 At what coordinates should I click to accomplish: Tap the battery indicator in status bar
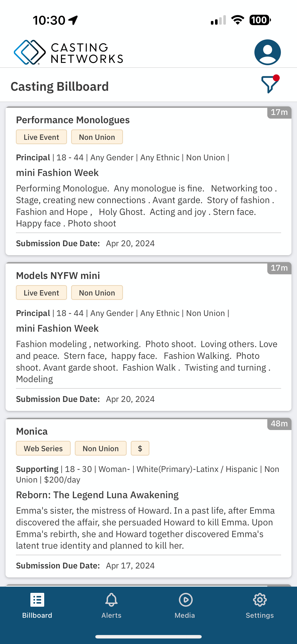(x=260, y=20)
